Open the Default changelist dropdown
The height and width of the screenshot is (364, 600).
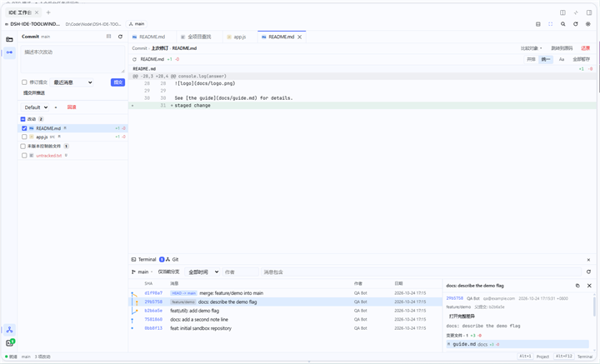click(35, 107)
